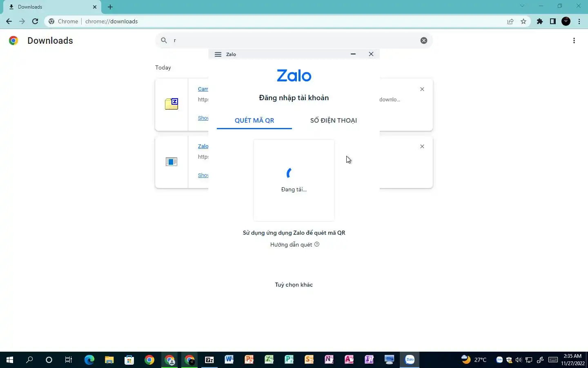Minimize the Zalo login window
588x368 pixels.
click(353, 54)
